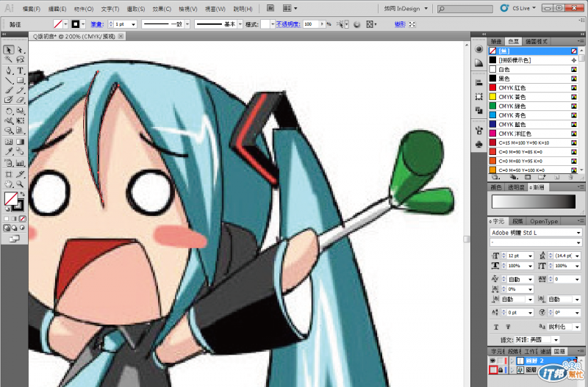588x387 pixels.
Task: Toggle visibility box of the bottom layer
Action: point(492,370)
